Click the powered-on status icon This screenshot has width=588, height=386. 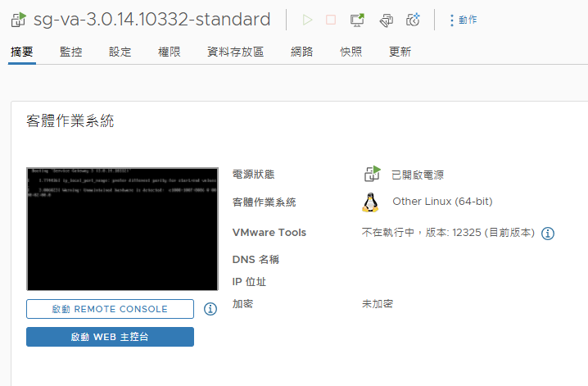373,174
